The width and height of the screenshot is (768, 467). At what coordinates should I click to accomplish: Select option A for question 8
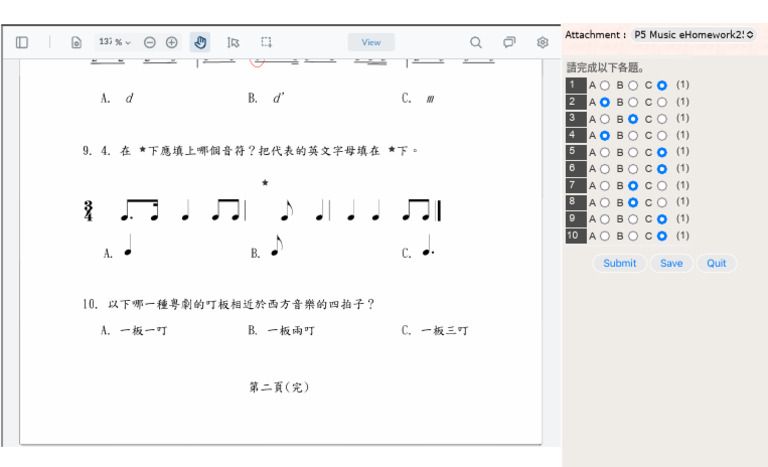[x=605, y=202]
